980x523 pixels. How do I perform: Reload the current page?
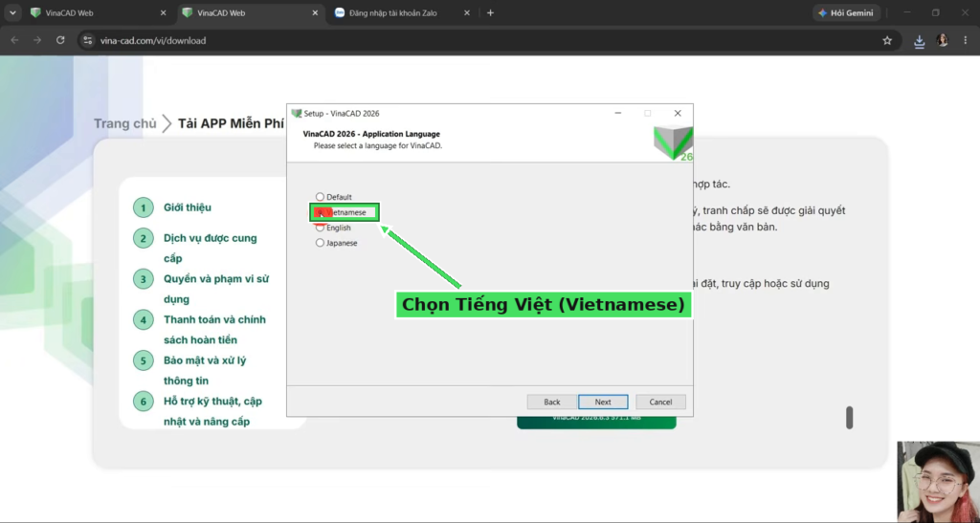(x=60, y=40)
